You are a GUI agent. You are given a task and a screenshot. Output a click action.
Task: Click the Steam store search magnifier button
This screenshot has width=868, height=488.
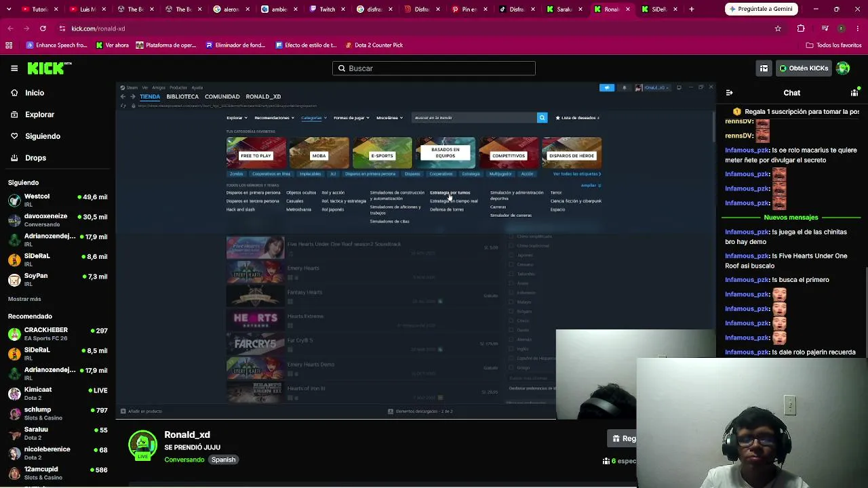coord(542,118)
